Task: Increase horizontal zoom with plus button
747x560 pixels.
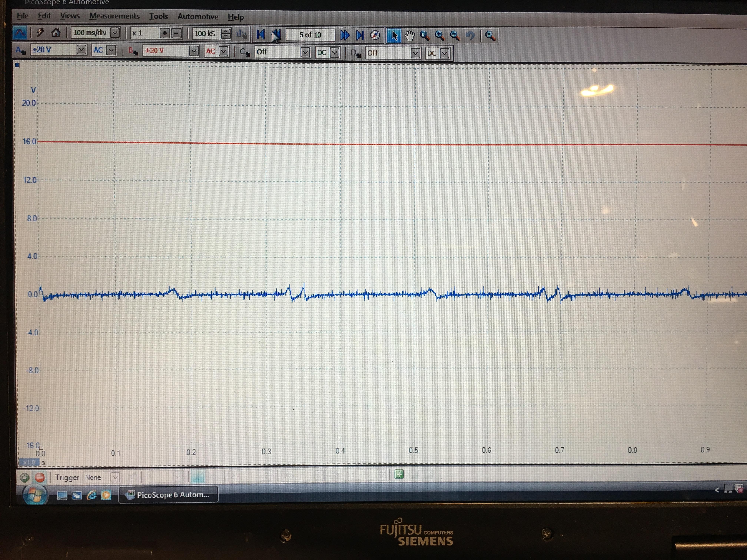Action: point(165,33)
